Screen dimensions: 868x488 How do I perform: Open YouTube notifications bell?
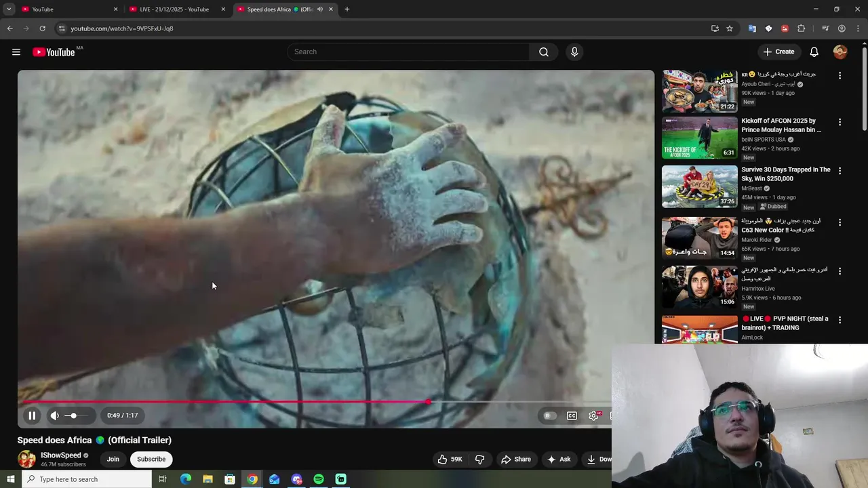pyautogui.click(x=814, y=52)
